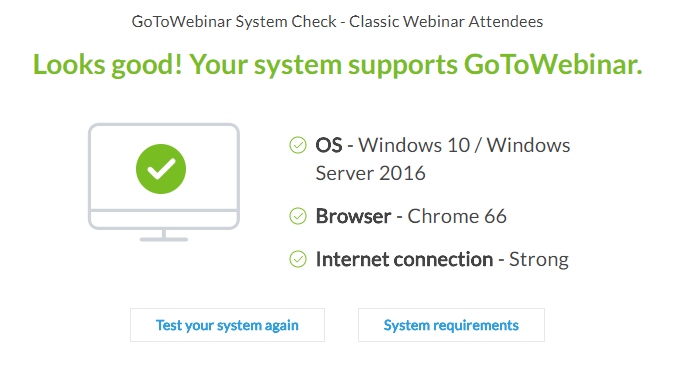
Task: Click the checkmark beside Internet connection
Action: click(298, 259)
